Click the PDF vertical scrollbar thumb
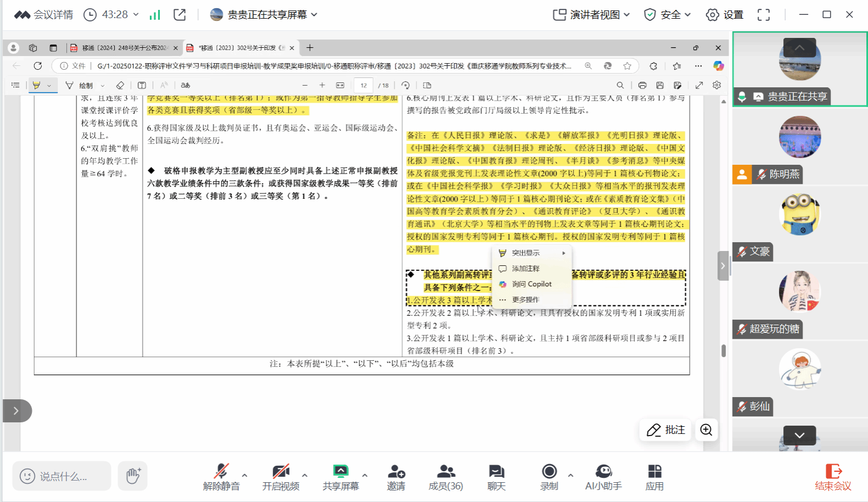 (x=724, y=350)
